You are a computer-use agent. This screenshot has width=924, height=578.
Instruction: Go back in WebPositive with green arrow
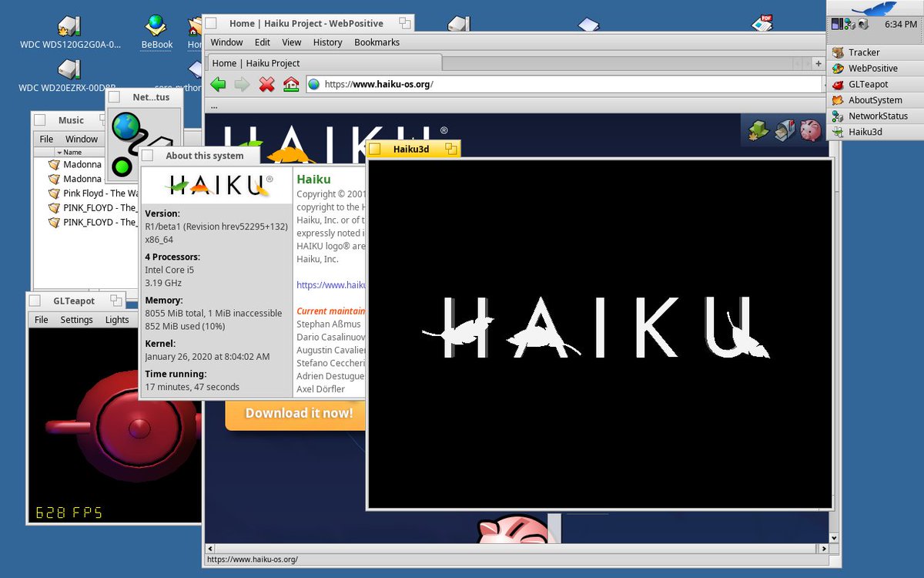218,84
